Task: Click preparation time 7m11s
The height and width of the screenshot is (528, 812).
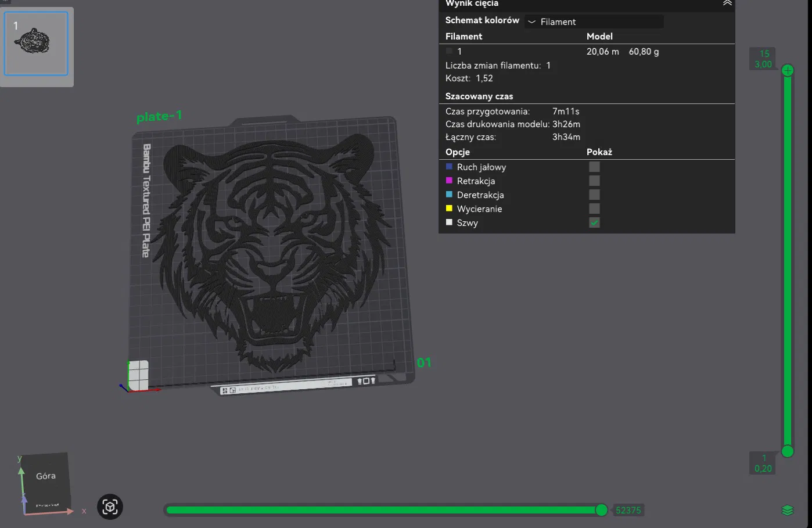Action: [x=566, y=112]
